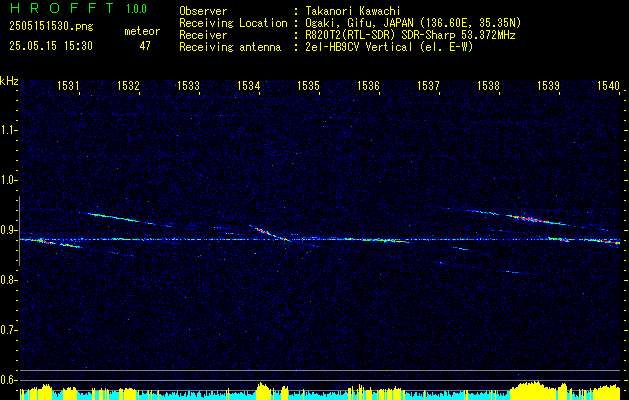Screen dimensions: 629x400
Task: Click the 0.8 frequency axis label
Action: point(8,280)
